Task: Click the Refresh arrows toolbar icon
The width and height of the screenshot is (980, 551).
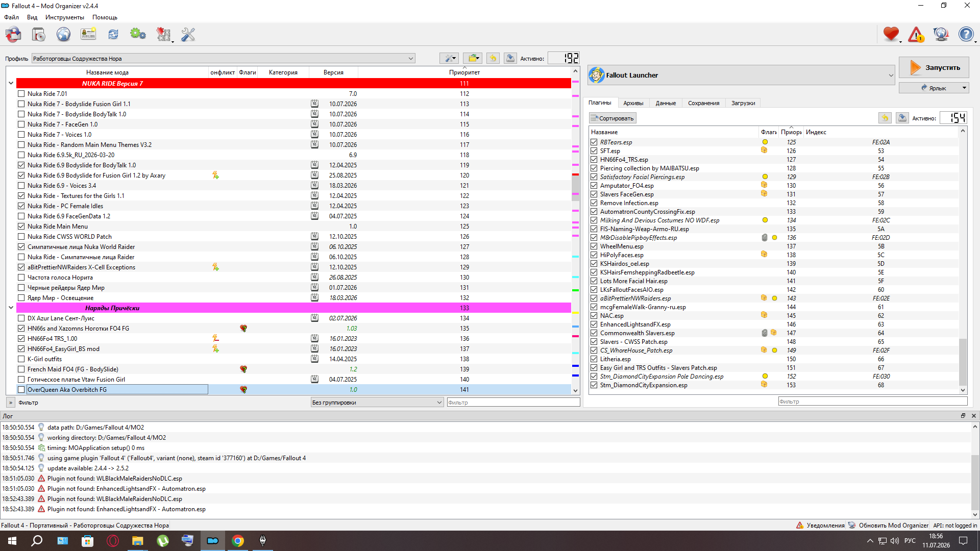Action: click(x=113, y=35)
